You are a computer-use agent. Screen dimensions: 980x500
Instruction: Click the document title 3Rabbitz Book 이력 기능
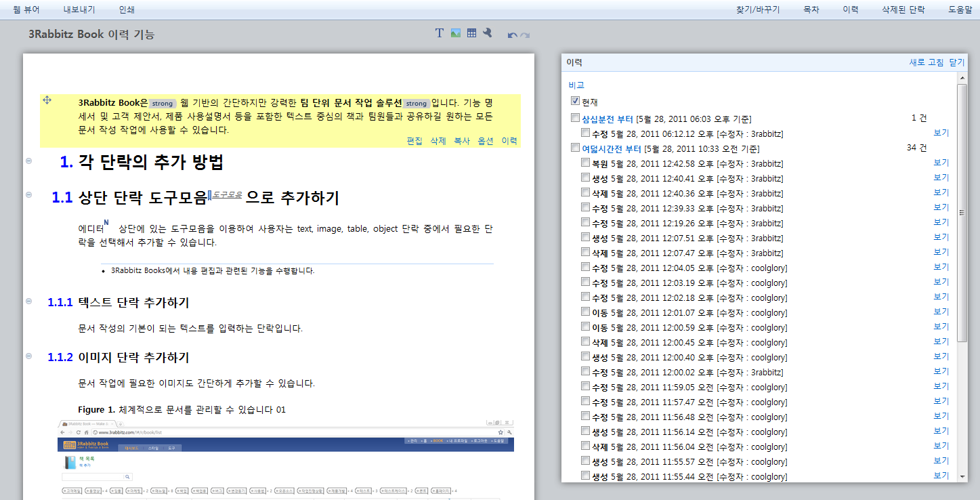point(91,34)
